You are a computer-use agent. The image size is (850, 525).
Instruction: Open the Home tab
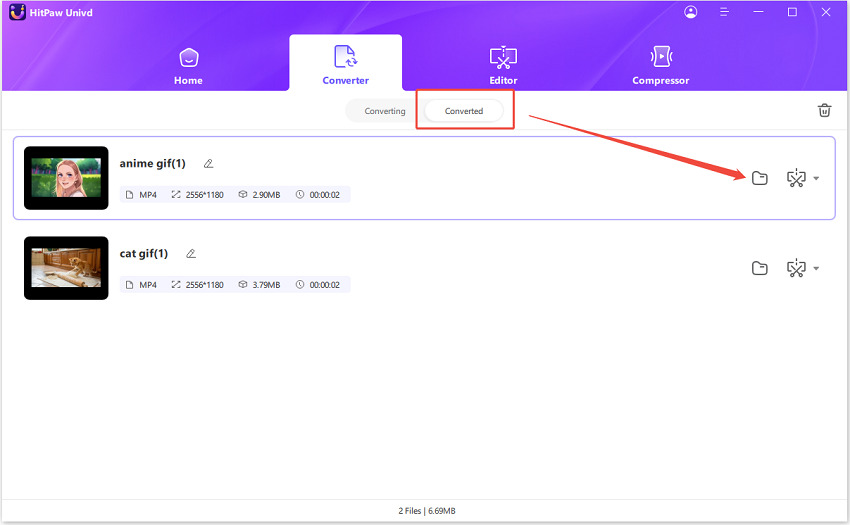pyautogui.click(x=188, y=66)
